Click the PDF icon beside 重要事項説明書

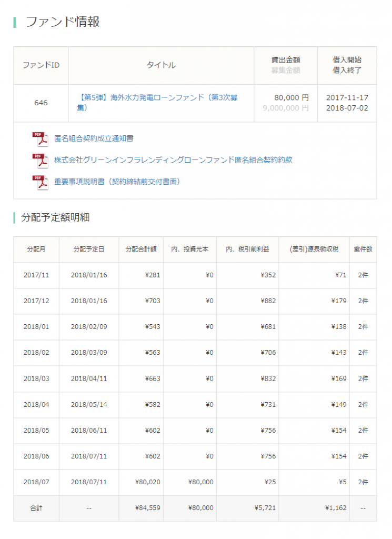pos(40,182)
